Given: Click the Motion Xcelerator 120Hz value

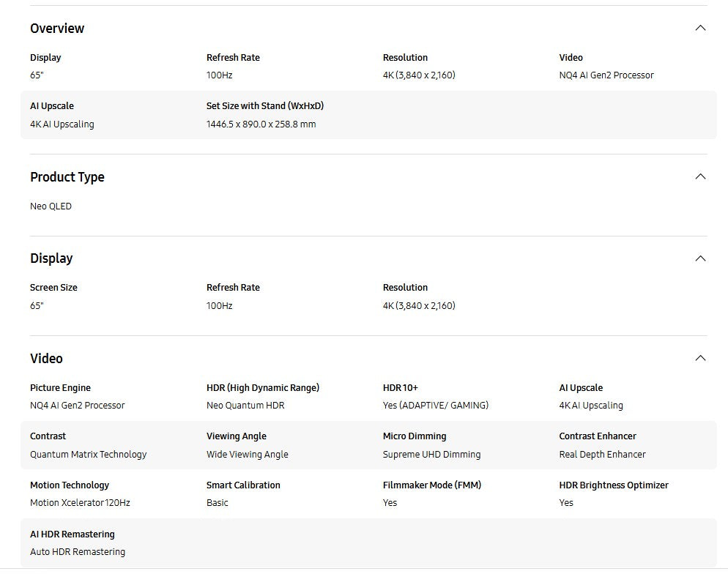Looking at the screenshot, I should tap(80, 503).
